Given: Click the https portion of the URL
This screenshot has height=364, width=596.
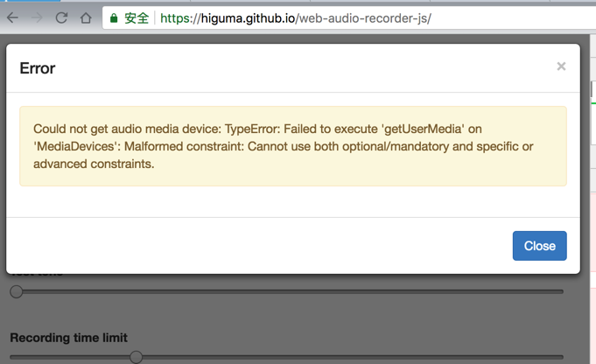Looking at the screenshot, I should point(179,17).
